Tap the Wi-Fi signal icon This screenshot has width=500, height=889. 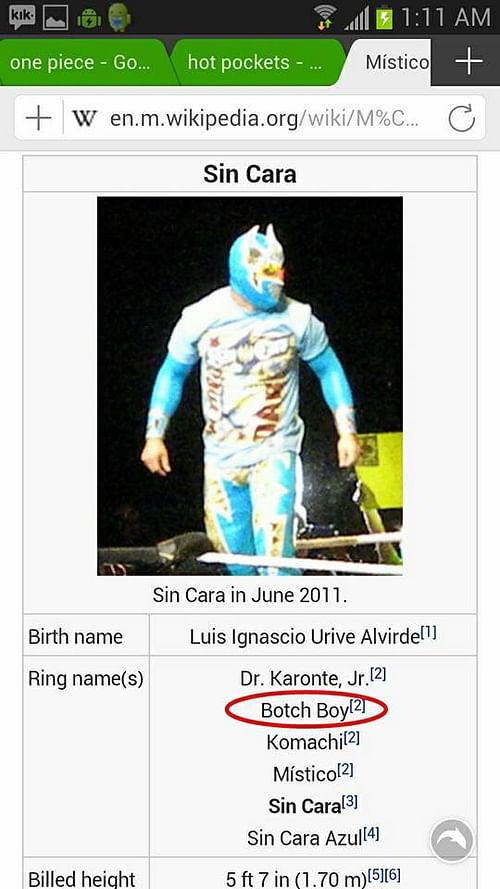point(325,18)
